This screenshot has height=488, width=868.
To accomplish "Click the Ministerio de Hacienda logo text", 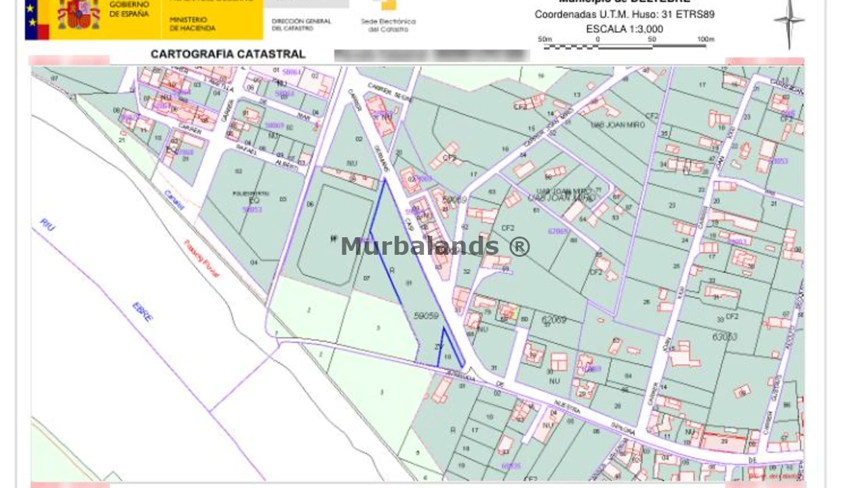I will click(x=193, y=24).
